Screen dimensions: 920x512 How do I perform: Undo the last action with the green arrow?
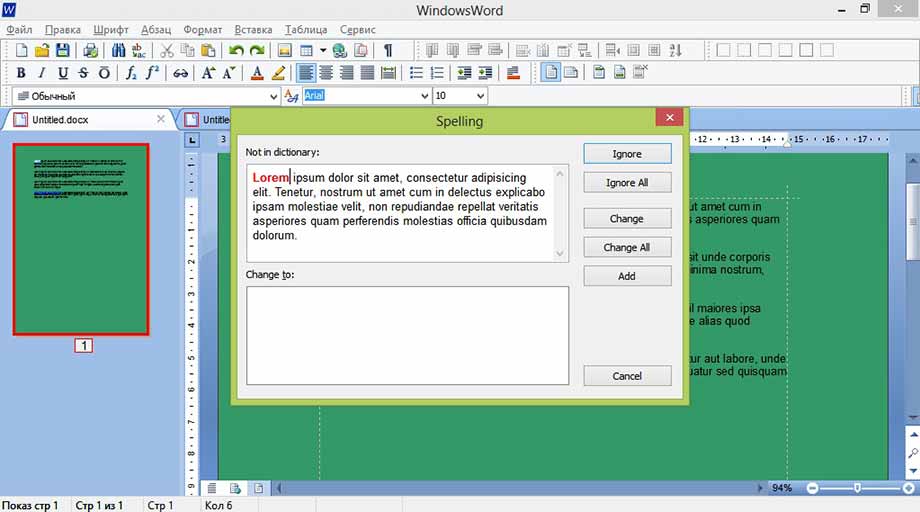click(236, 50)
